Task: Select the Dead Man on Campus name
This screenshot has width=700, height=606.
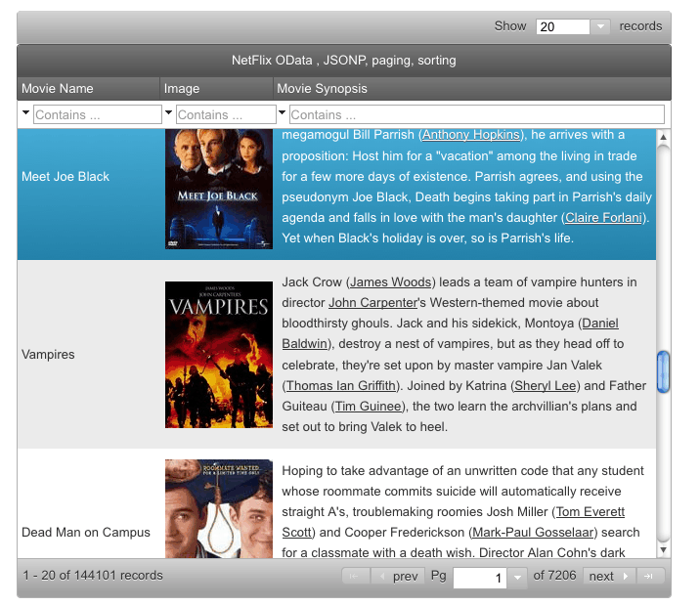Action: [x=86, y=532]
